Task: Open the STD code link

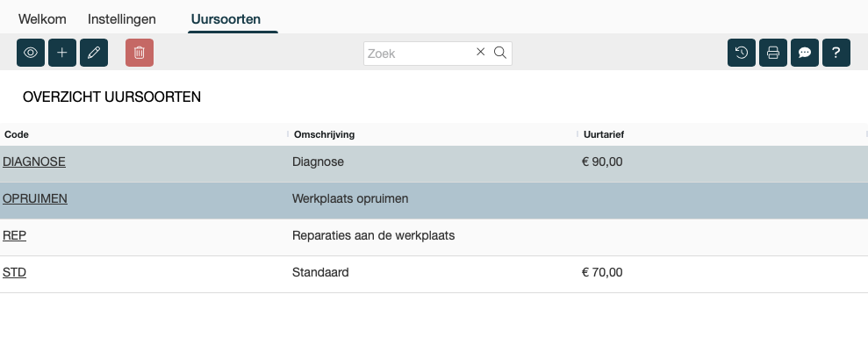Action: click(x=15, y=272)
